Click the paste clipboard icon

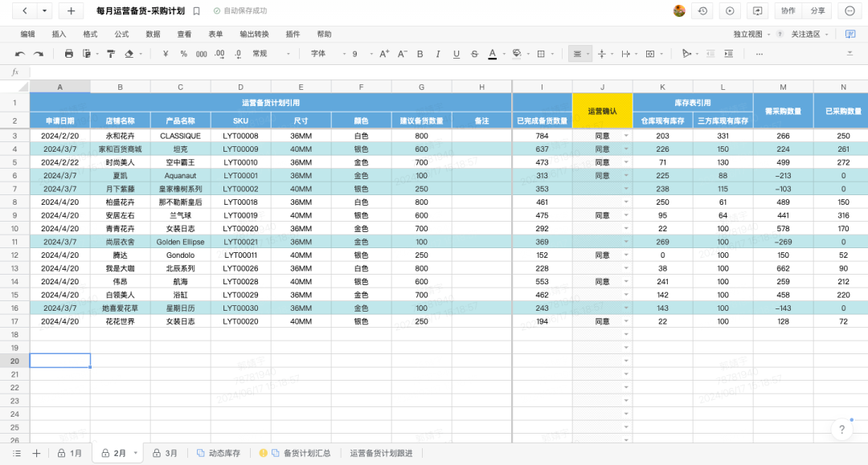coord(87,54)
